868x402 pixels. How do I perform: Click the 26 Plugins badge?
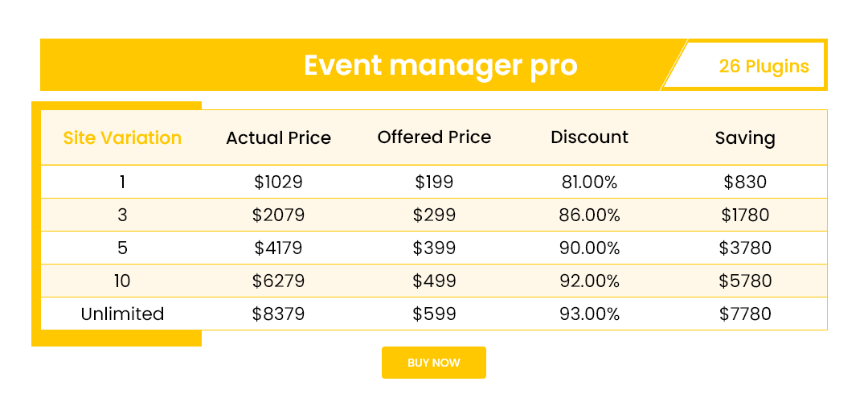764,66
